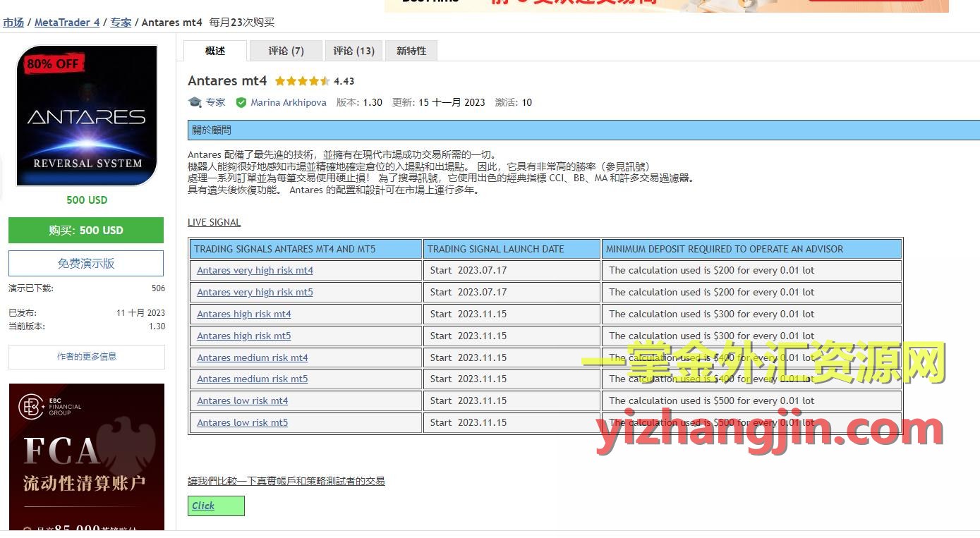The height and width of the screenshot is (538, 980).
Task: Go to 市场 in the breadcrumb
Action: coord(13,23)
